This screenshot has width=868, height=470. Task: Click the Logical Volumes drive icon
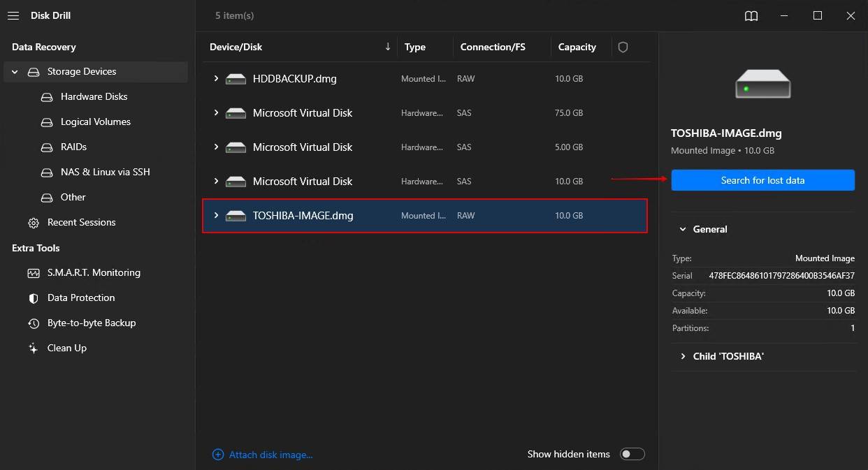pyautogui.click(x=47, y=122)
